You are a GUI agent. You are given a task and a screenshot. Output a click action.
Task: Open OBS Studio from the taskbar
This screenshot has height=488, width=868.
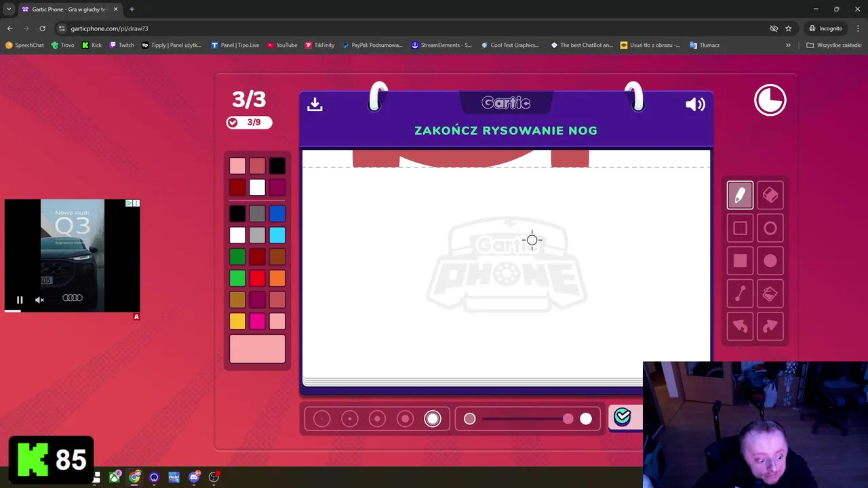tap(214, 477)
